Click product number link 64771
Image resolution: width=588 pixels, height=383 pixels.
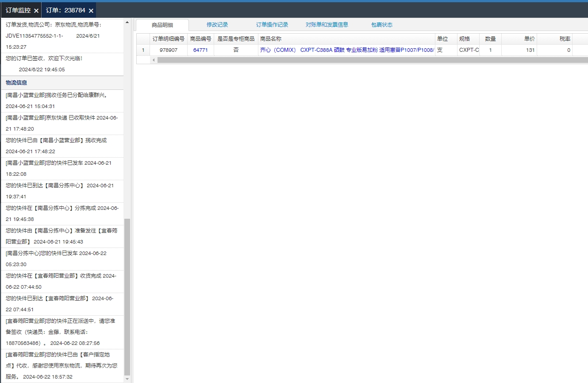click(x=200, y=50)
